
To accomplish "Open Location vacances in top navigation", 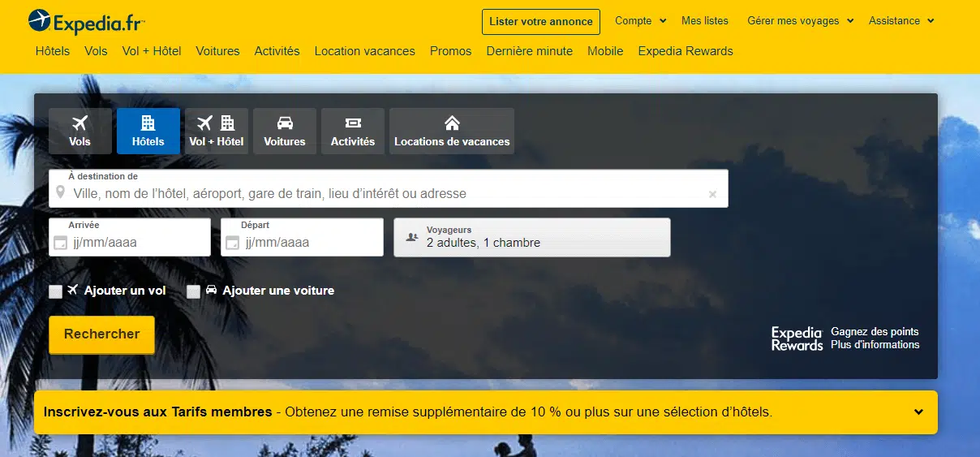I will click(365, 51).
